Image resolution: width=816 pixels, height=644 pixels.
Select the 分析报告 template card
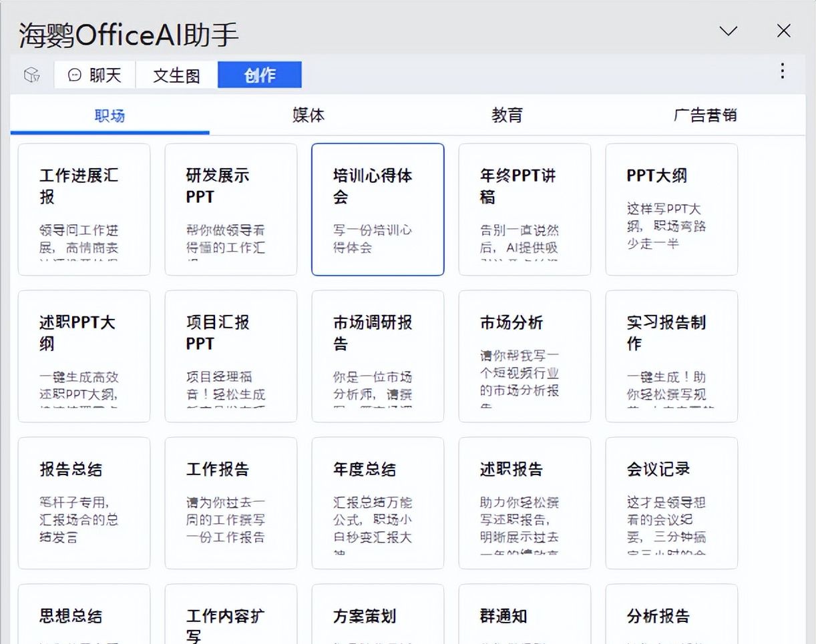pos(672,614)
